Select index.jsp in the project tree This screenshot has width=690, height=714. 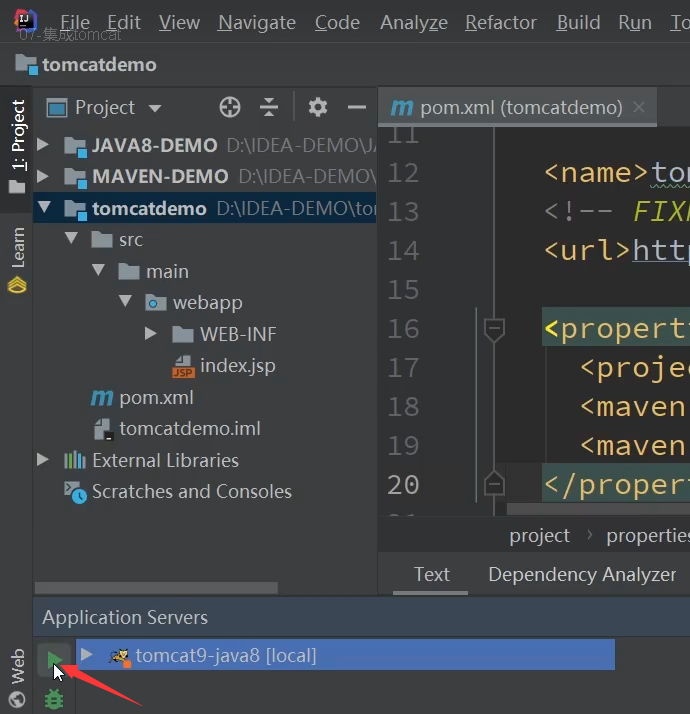point(237,366)
